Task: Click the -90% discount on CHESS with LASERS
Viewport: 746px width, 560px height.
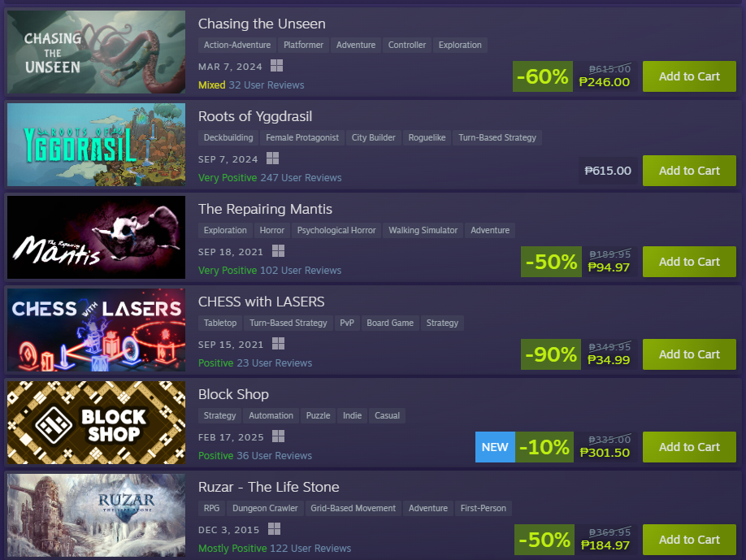Action: tap(551, 354)
